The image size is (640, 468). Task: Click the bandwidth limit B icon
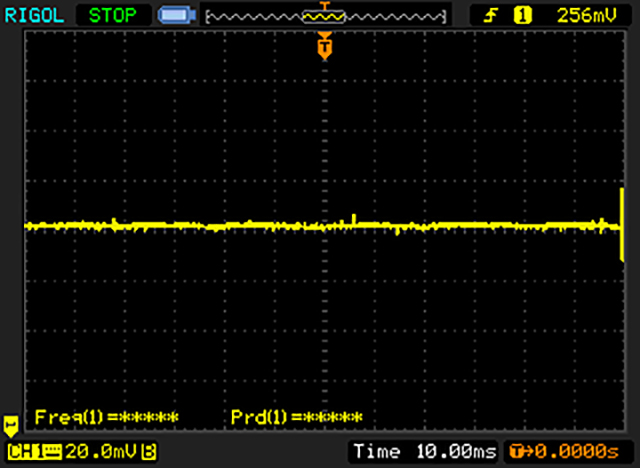[149, 452]
